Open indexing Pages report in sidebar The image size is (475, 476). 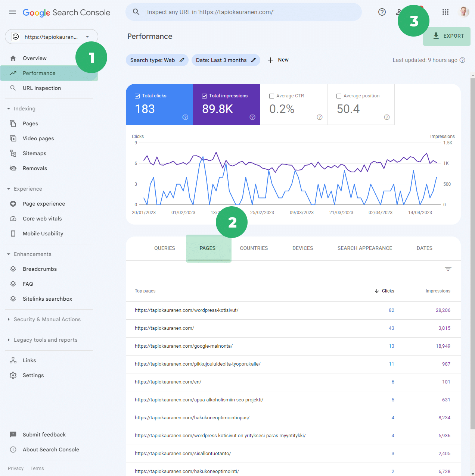click(49, 123)
